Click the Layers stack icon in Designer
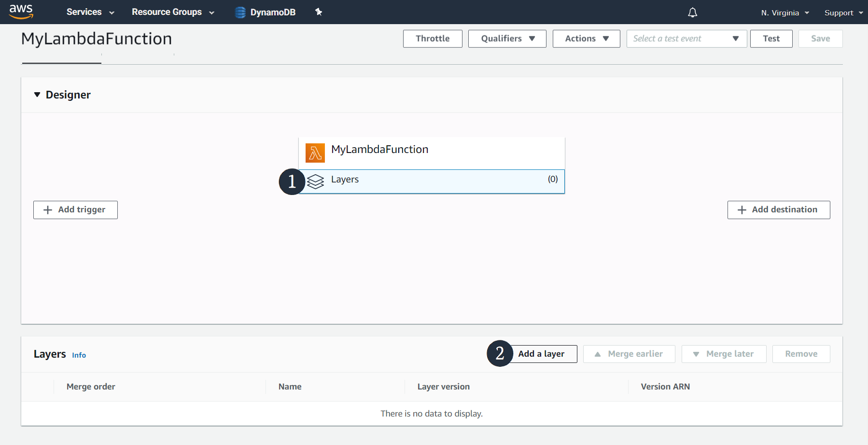Viewport: 868px width, 445px height. point(316,181)
